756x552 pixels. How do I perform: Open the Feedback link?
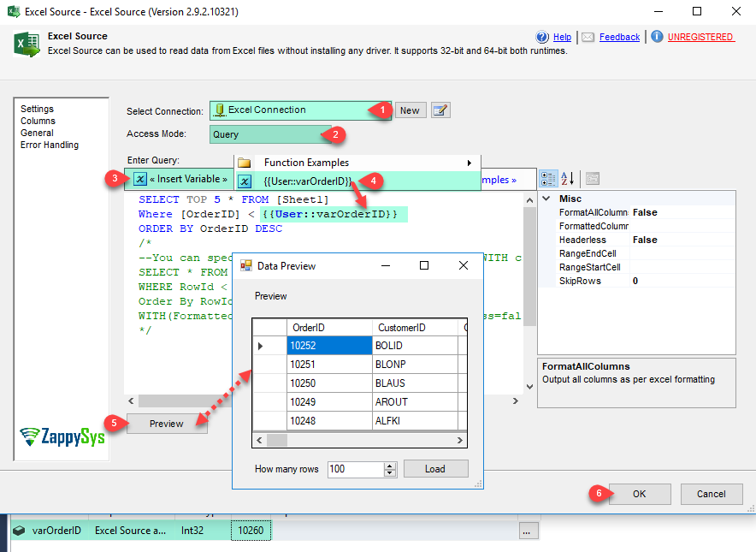619,37
